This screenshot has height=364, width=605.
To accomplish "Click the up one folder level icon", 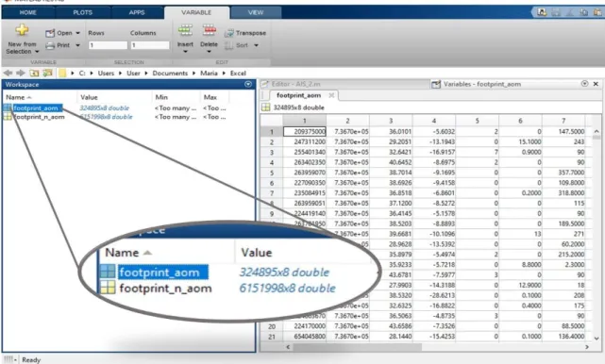I will (34, 73).
